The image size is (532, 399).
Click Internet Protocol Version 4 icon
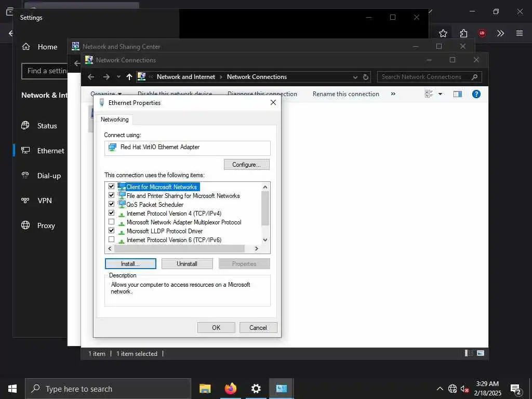click(121, 214)
